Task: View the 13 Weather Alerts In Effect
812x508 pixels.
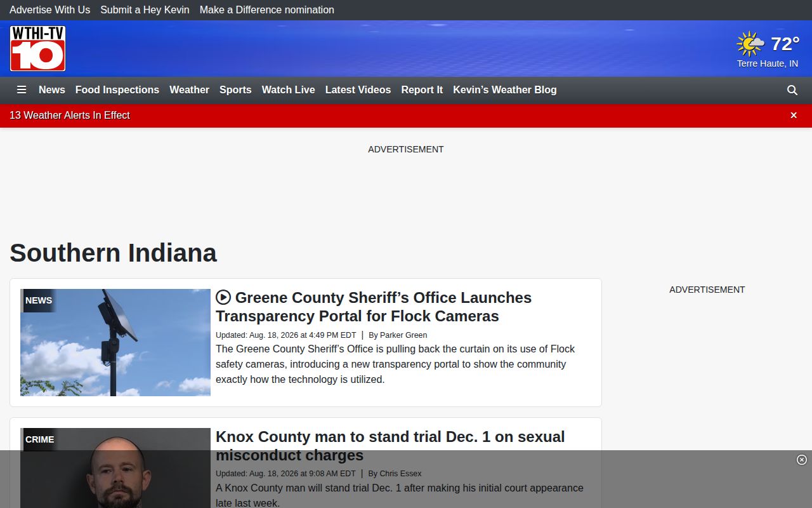Action: [70, 116]
